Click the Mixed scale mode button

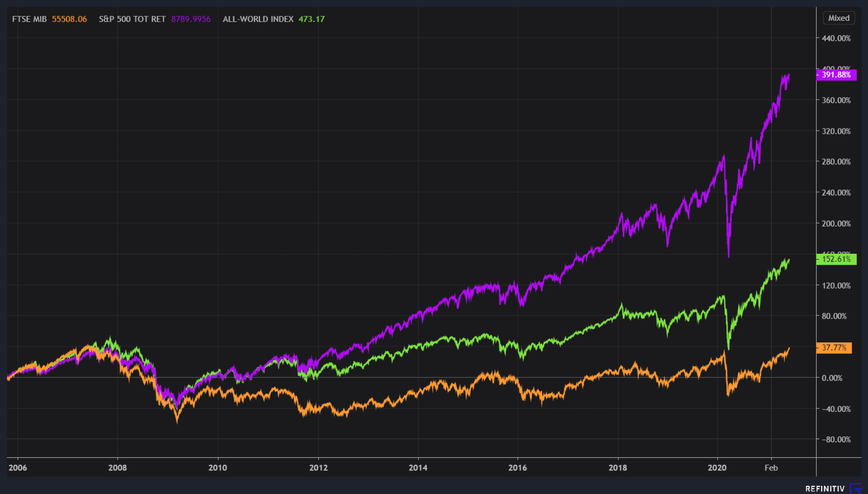838,18
